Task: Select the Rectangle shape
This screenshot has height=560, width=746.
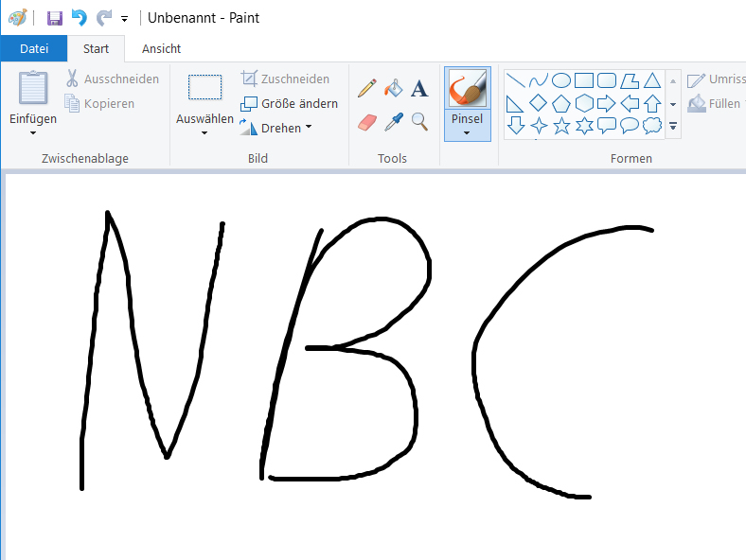Action: (x=584, y=80)
